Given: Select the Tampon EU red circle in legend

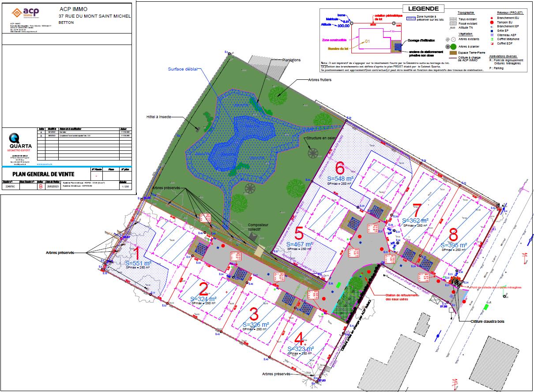Looking at the screenshot, I should [x=491, y=22].
